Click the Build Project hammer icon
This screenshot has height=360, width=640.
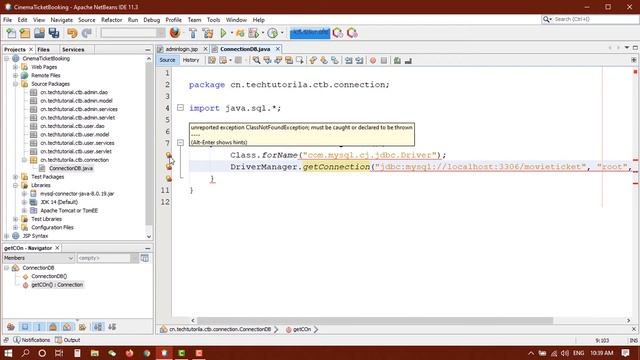click(193, 33)
